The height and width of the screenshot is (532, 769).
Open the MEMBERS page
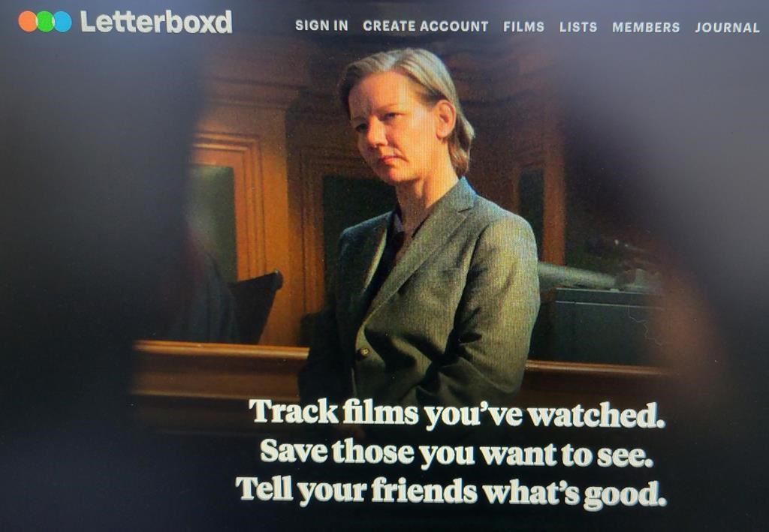(x=646, y=28)
